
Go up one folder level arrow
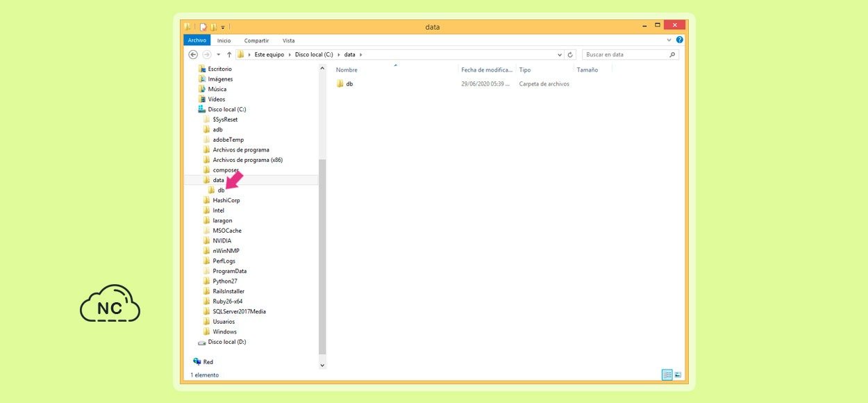tap(229, 54)
